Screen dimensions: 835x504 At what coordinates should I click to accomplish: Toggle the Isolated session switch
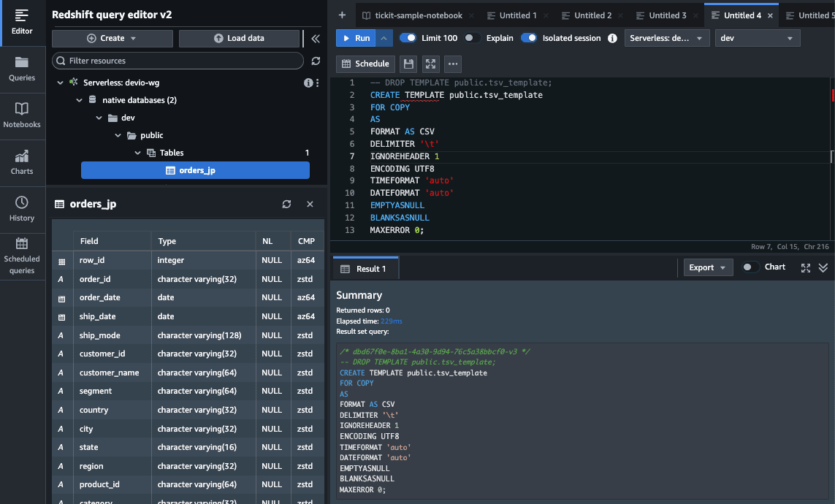click(x=529, y=38)
